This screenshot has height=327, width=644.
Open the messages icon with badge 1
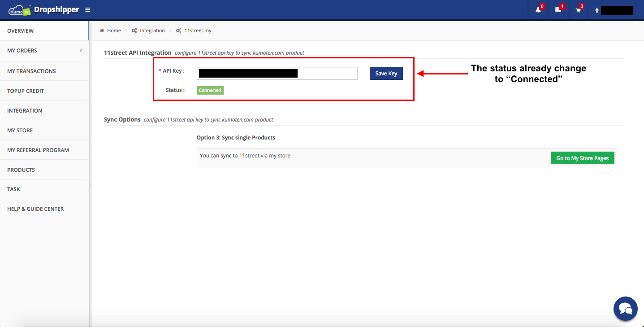point(558,10)
